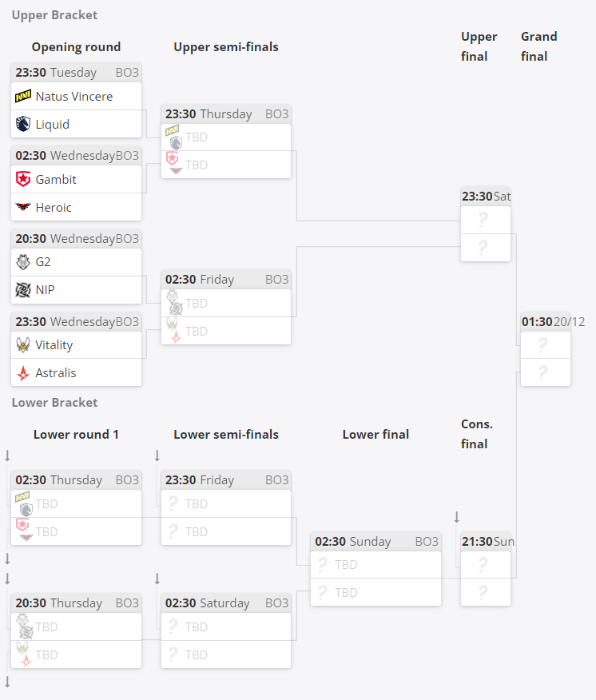
Task: Click the arrow above the 02:30 Thursday match
Action: pyautogui.click(x=7, y=455)
